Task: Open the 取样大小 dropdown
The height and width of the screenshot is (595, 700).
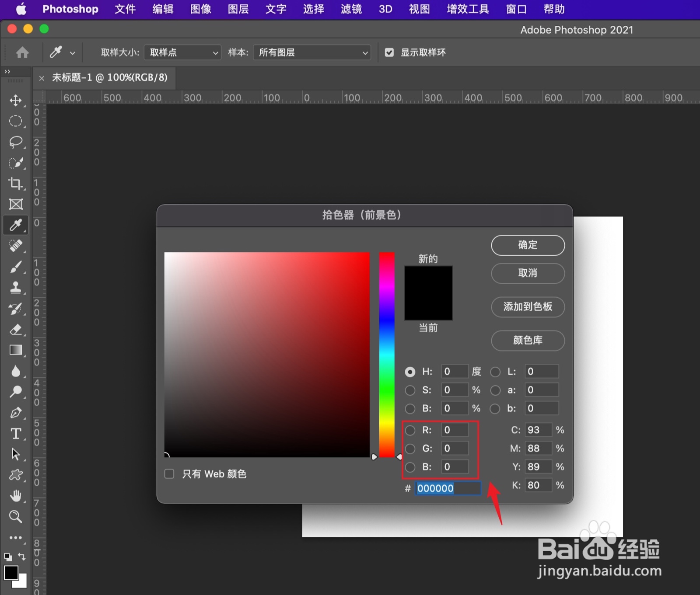Action: [x=182, y=52]
